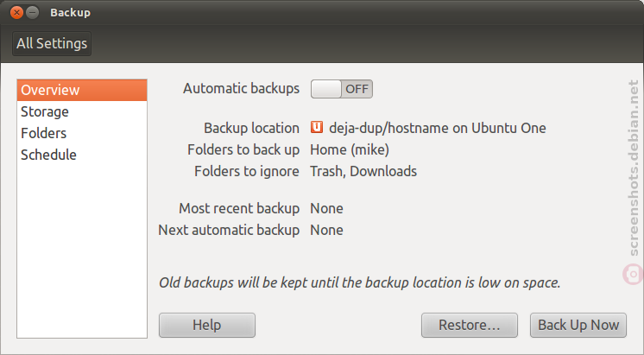
Task: Click the Restore… button
Action: tap(469, 325)
